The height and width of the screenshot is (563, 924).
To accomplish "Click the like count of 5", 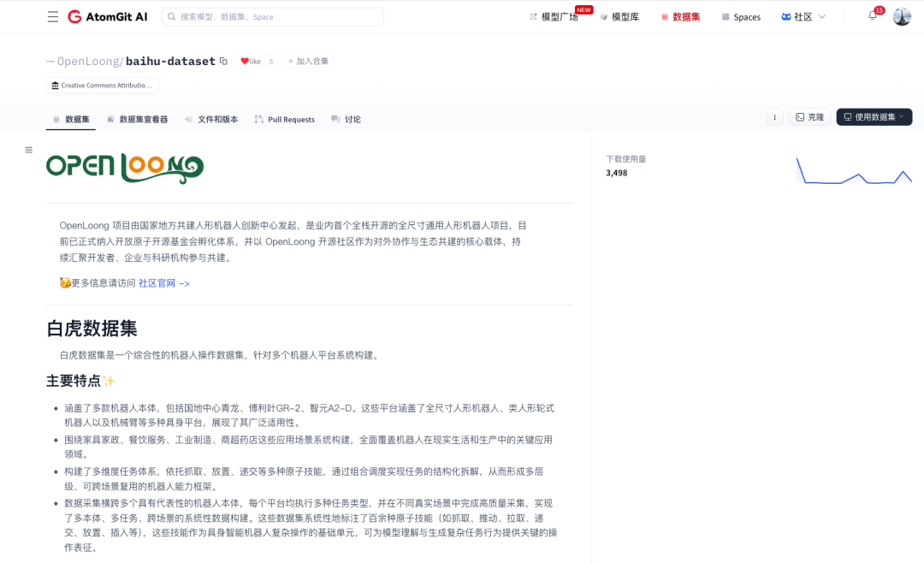I will (x=271, y=62).
